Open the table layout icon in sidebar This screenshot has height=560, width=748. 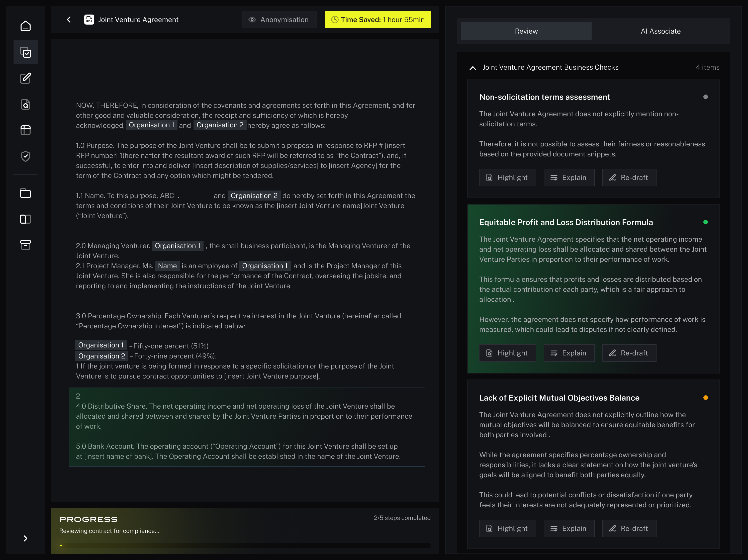[25, 130]
